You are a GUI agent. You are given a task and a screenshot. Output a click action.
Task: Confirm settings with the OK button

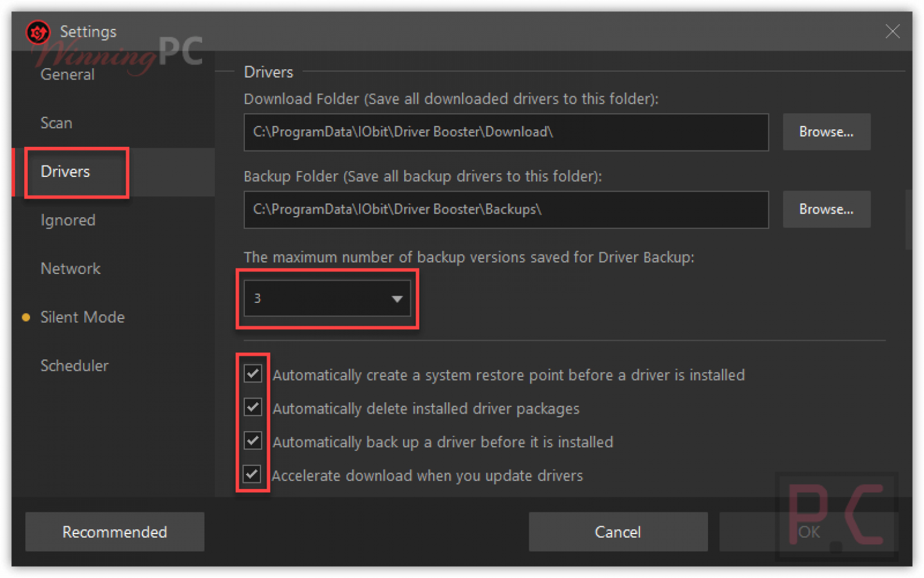808,532
